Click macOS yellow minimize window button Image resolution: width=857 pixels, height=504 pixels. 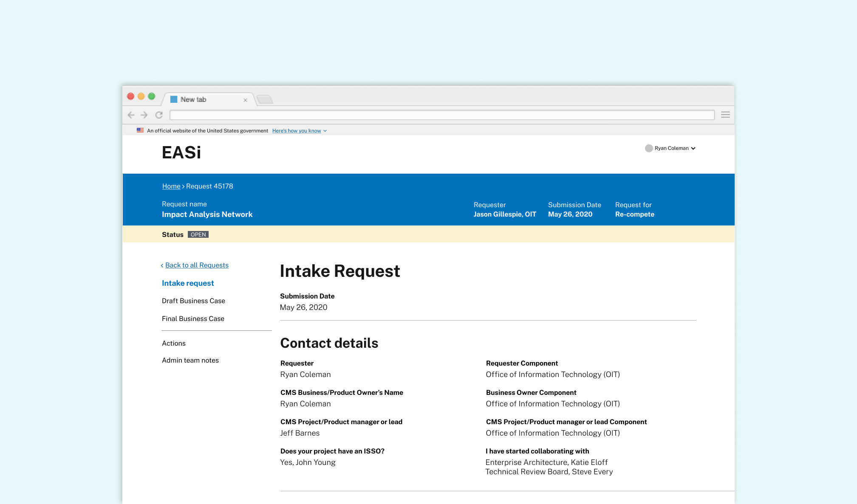point(141,96)
